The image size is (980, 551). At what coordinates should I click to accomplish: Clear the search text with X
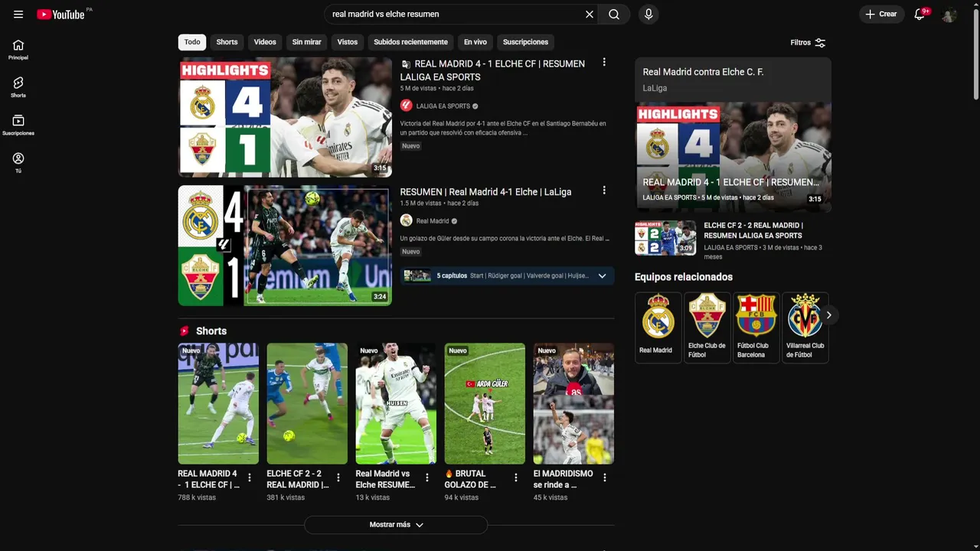tap(590, 15)
